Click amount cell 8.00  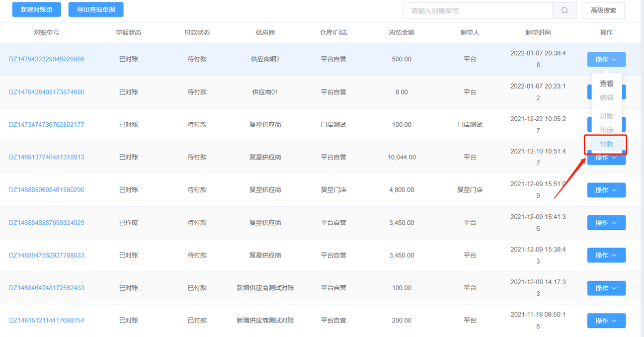pyautogui.click(x=401, y=92)
